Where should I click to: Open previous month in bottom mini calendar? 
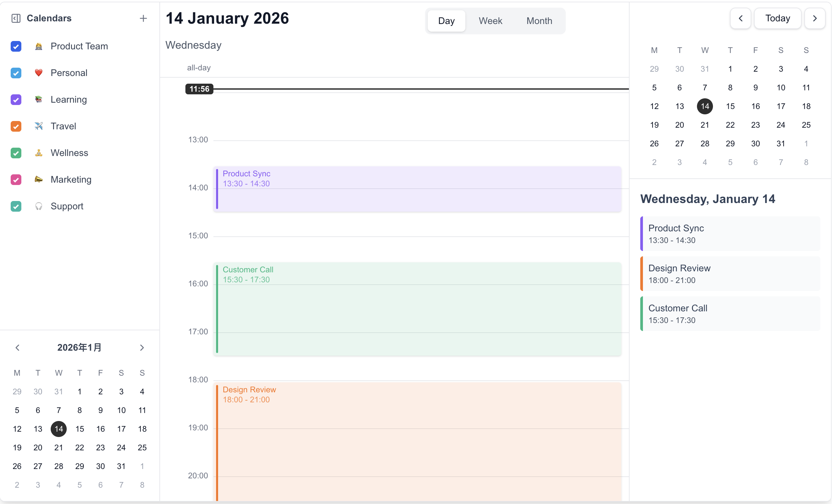17,347
